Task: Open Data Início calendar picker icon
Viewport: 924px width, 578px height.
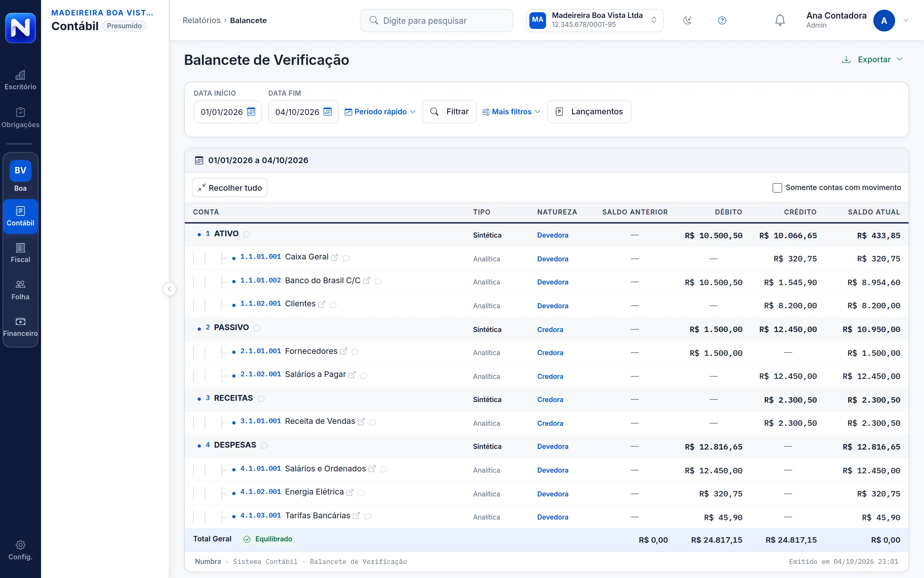Action: tap(251, 112)
